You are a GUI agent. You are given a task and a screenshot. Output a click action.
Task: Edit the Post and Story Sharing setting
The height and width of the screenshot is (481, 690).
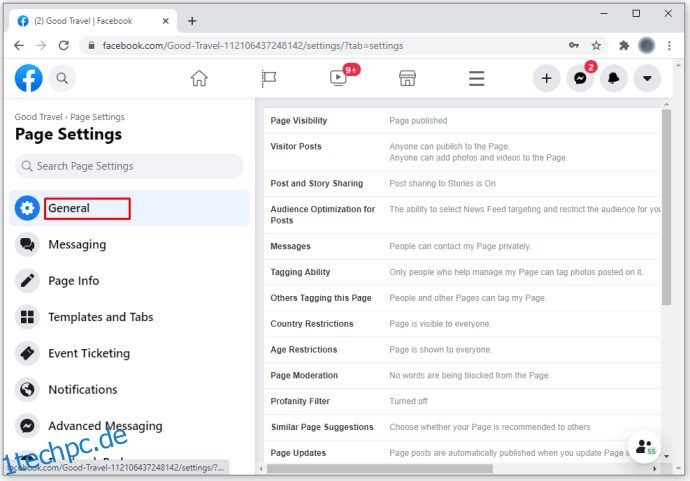tap(462, 183)
